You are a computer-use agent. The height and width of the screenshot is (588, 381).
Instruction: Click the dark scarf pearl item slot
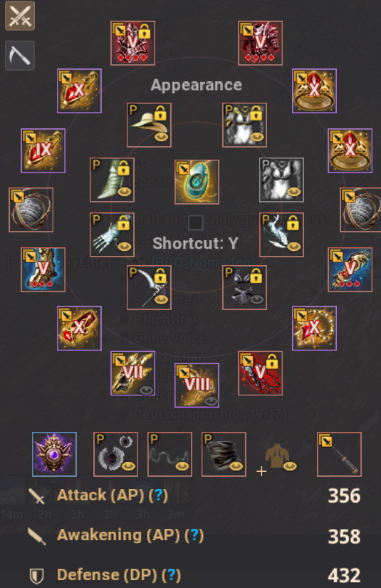pyautogui.click(x=224, y=454)
